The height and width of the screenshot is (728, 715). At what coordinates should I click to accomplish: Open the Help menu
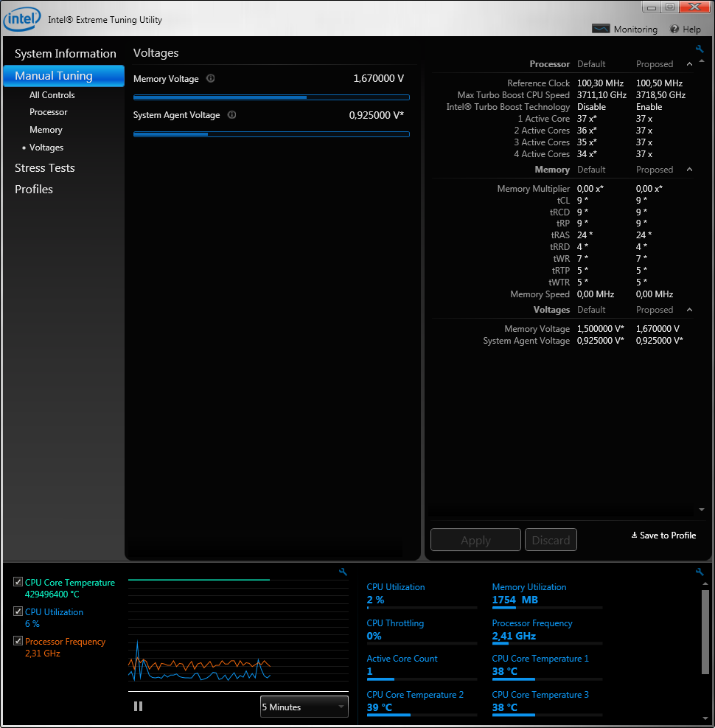(686, 30)
